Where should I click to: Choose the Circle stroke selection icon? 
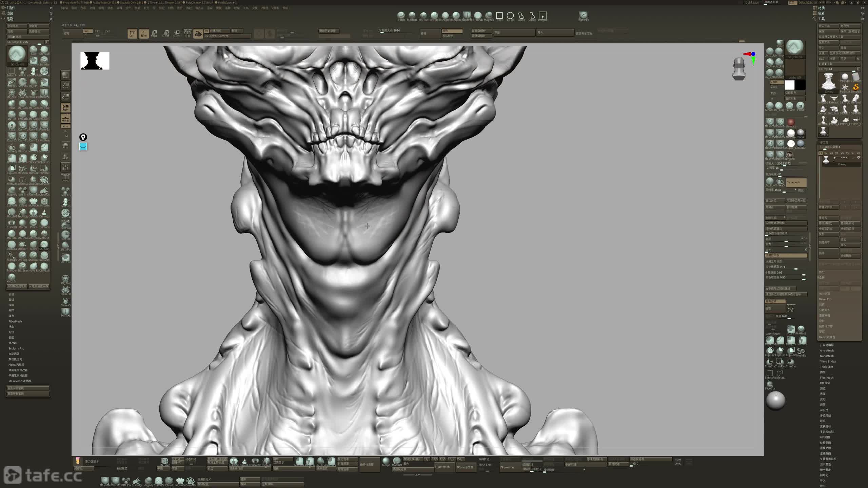(x=510, y=16)
